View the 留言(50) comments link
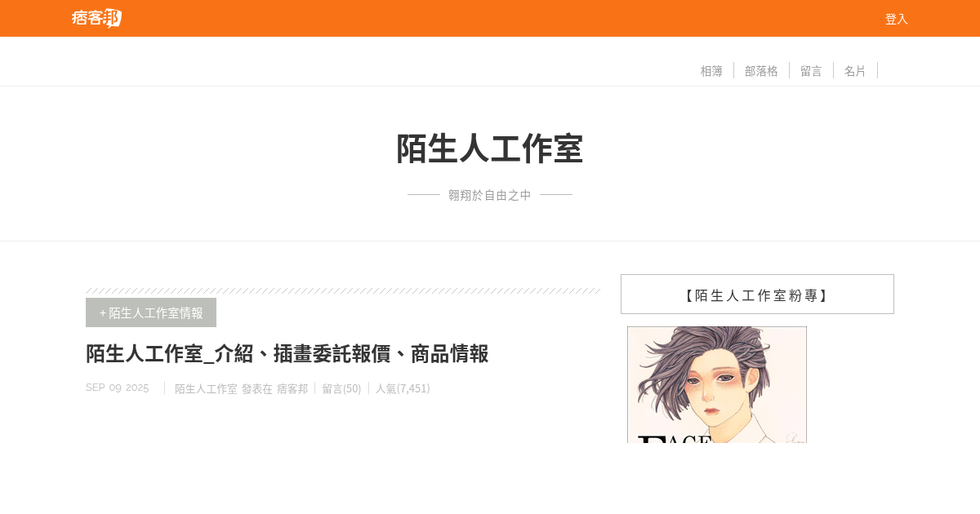 (341, 388)
